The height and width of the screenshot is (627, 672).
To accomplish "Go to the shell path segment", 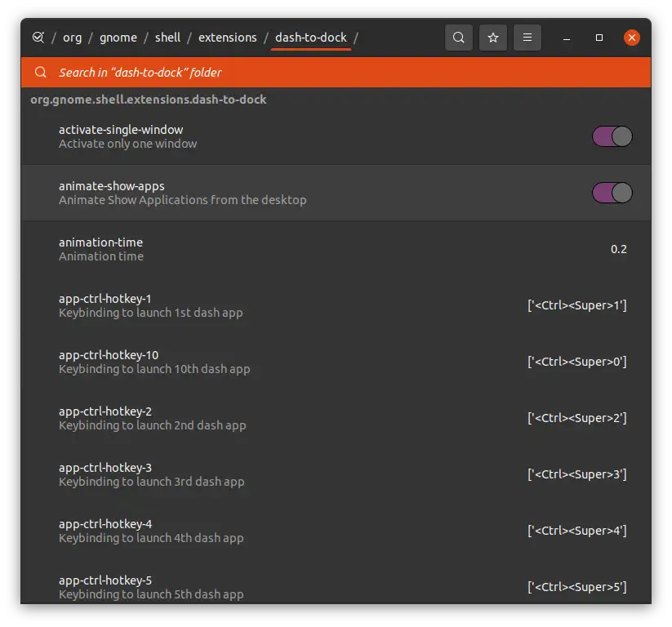I will click(x=167, y=38).
